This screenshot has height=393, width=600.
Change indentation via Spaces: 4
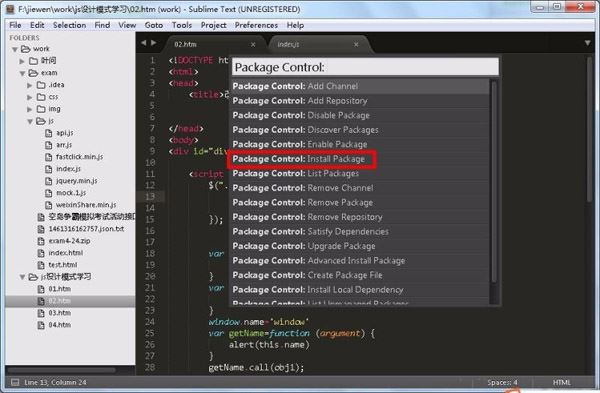click(x=502, y=382)
